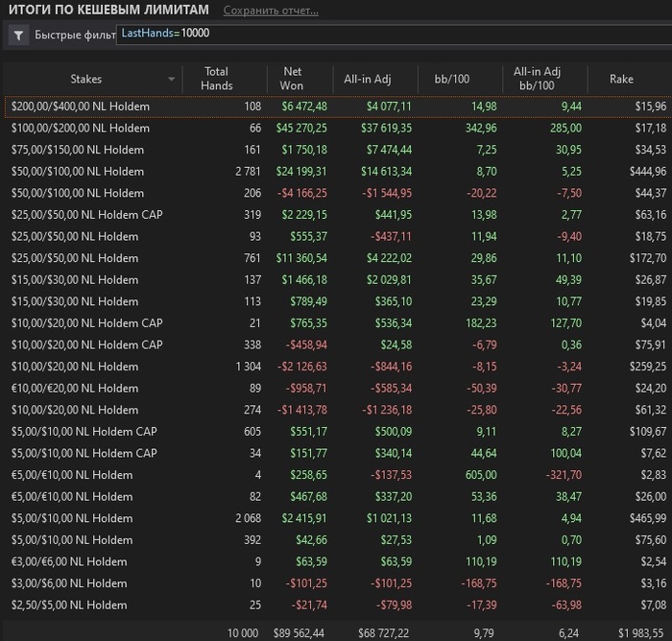This screenshot has width=672, height=641.
Task: Select the $200,00/$400,00 NL Holdem row
Action: point(339,107)
